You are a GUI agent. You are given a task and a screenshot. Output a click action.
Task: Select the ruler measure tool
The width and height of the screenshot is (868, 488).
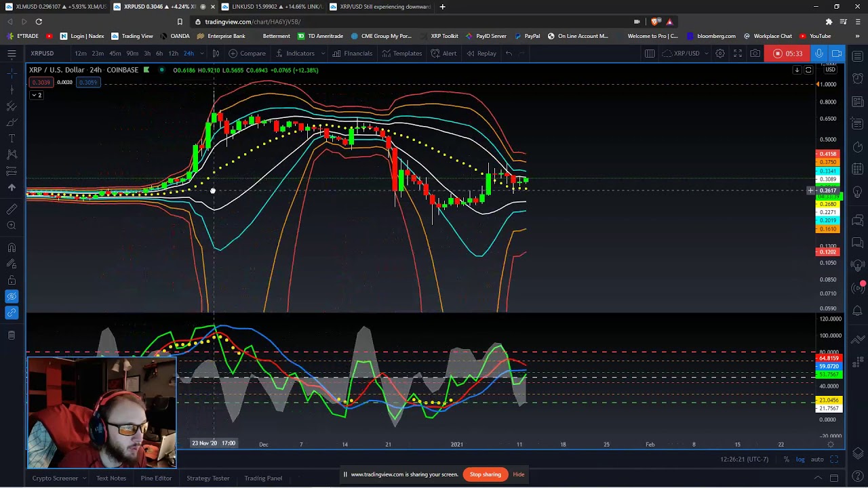click(x=12, y=209)
